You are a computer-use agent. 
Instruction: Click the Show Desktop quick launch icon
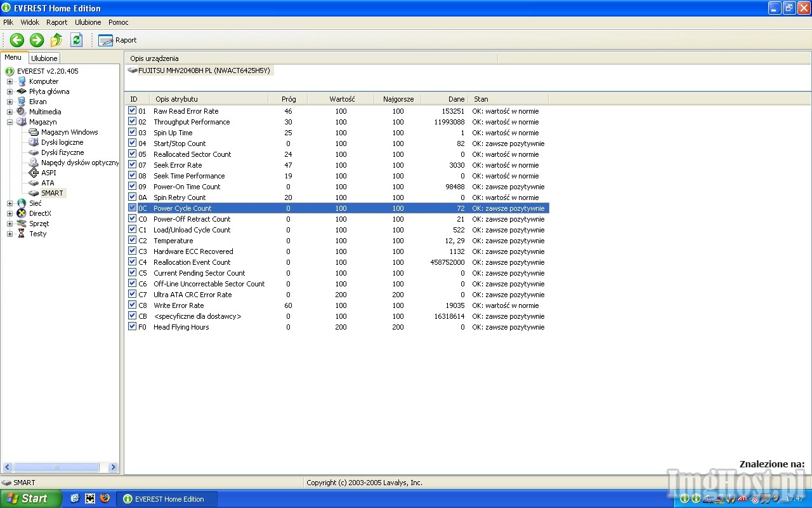pos(75,498)
